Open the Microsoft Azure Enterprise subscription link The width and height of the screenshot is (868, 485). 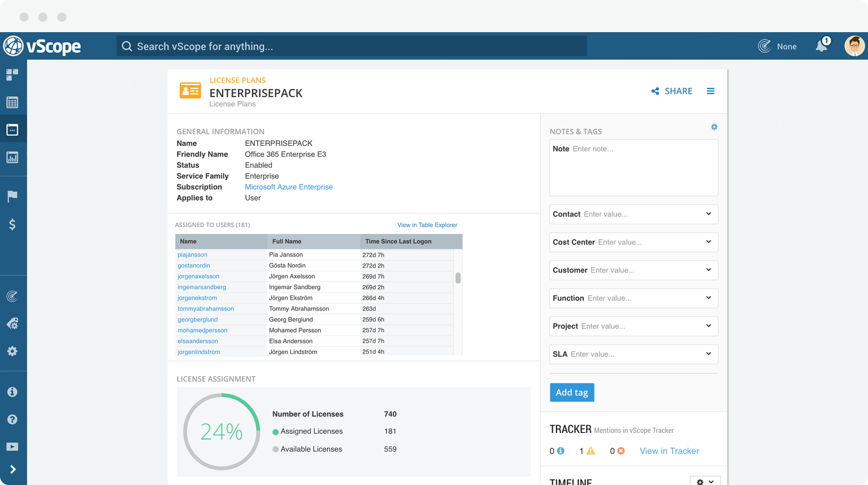point(289,187)
